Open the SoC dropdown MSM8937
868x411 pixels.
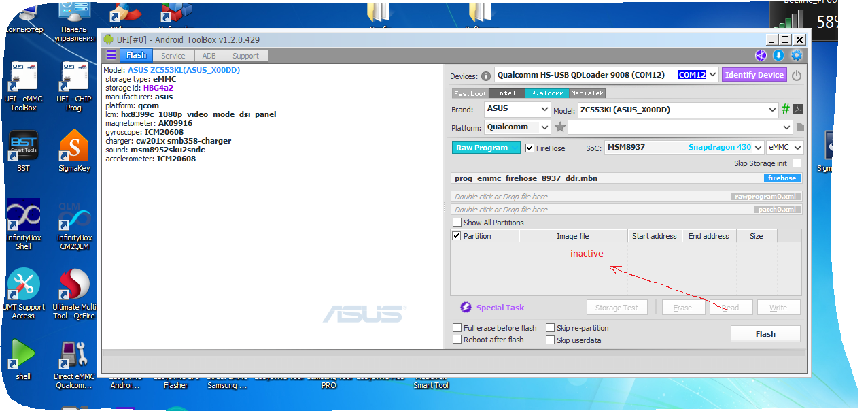point(684,148)
